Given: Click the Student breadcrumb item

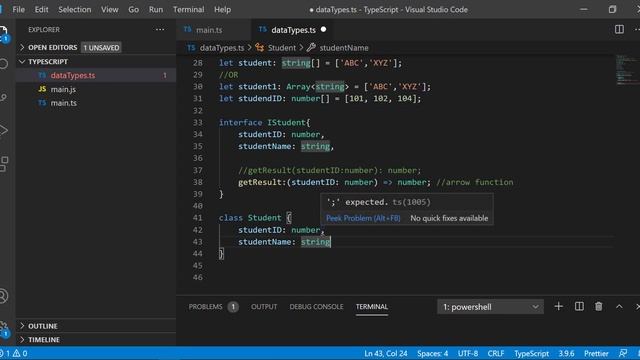Looking at the screenshot, I should (282, 48).
